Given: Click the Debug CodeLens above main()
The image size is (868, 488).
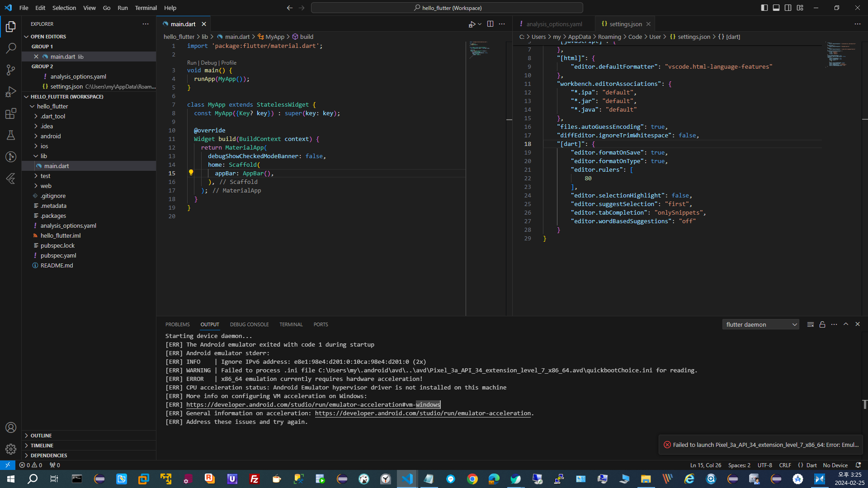Looking at the screenshot, I should pyautogui.click(x=209, y=63).
